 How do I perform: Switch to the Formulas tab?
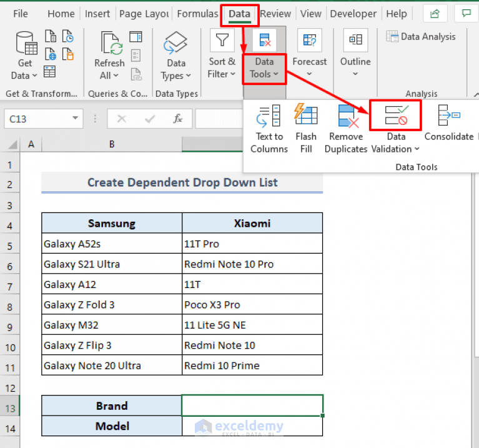click(197, 14)
